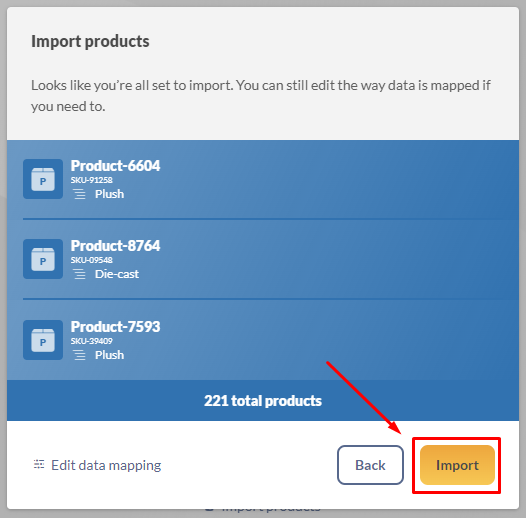Click the SKU-09548 label
Image resolution: width=526 pixels, height=518 pixels.
click(x=92, y=260)
